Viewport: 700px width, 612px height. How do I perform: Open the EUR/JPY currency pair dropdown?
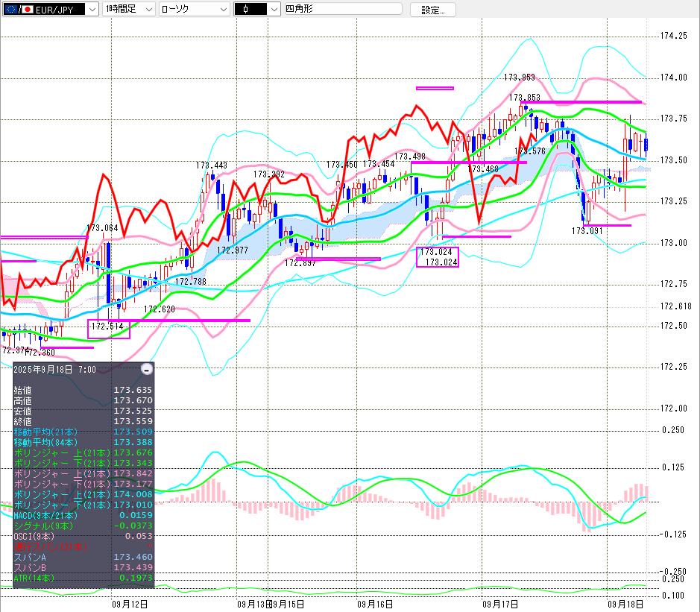click(x=91, y=9)
